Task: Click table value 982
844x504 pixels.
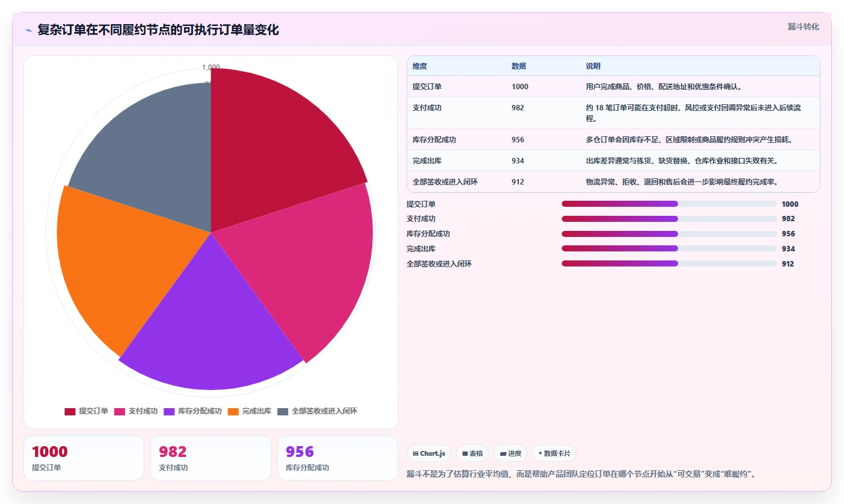Action: point(518,108)
